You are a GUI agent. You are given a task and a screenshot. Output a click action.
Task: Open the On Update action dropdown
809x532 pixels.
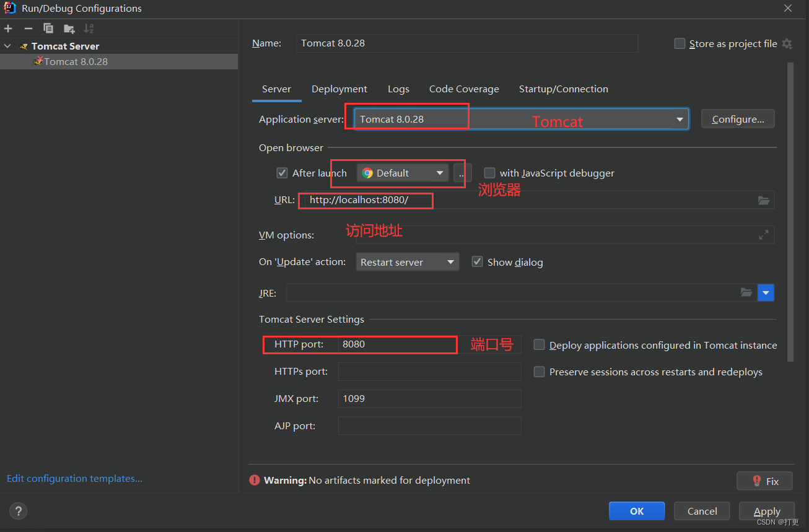point(408,262)
